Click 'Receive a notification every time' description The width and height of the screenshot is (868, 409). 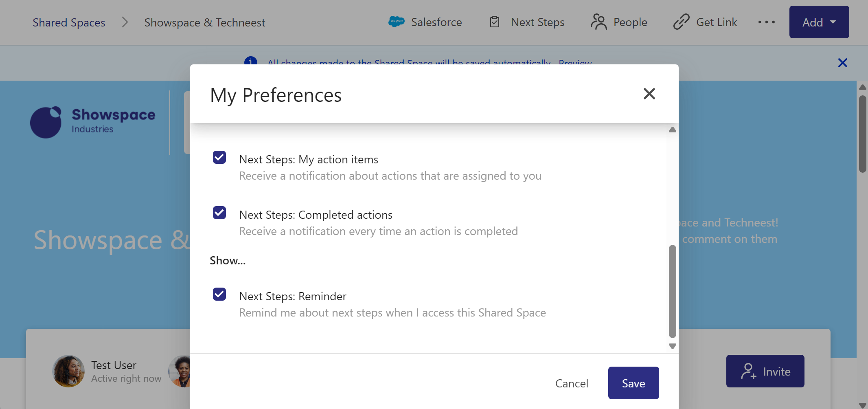tap(378, 231)
